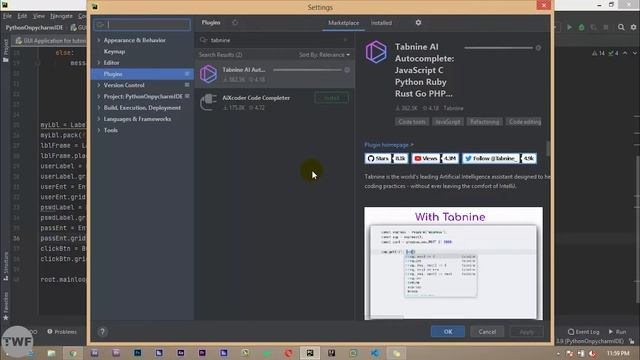
Task: Expand the Editor settings node
Action: point(99,62)
